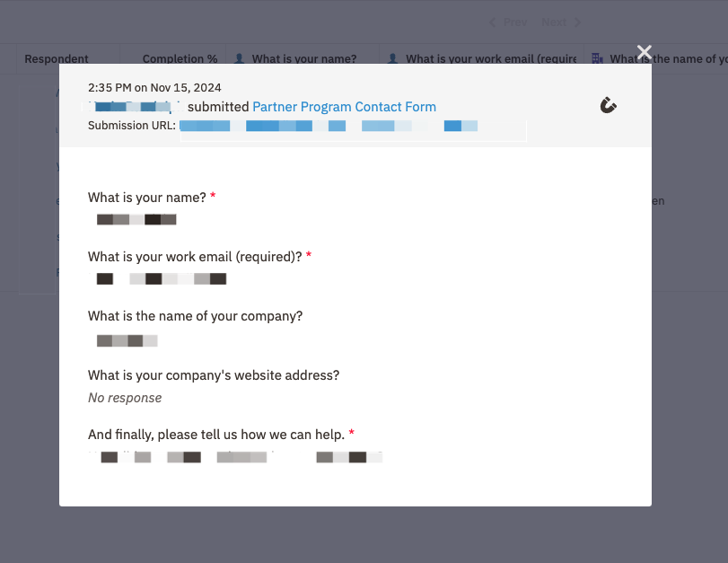The image size is (728, 563).
Task: Select the "What is your work email" column header
Action: coord(490,59)
